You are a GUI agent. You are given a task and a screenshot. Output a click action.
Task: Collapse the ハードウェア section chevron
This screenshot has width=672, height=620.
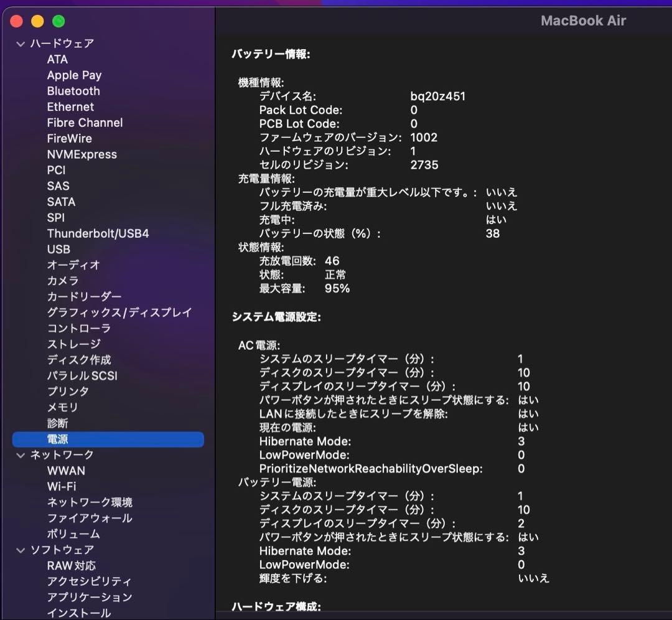click(x=21, y=44)
